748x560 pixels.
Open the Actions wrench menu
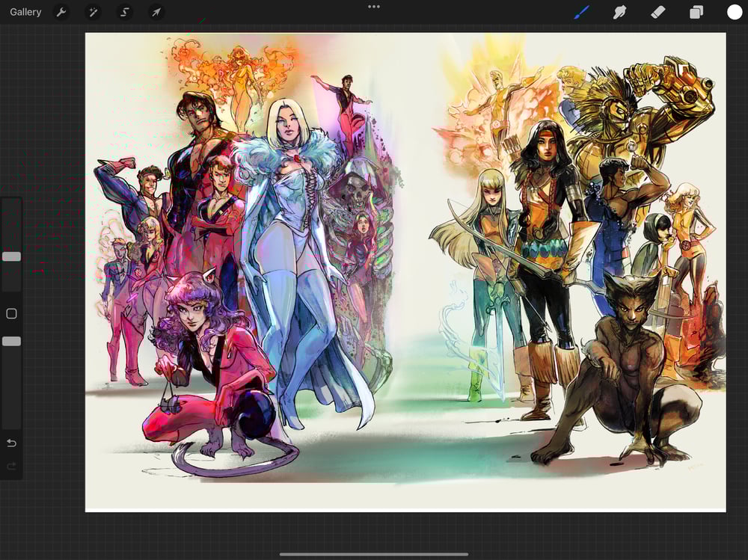point(61,12)
